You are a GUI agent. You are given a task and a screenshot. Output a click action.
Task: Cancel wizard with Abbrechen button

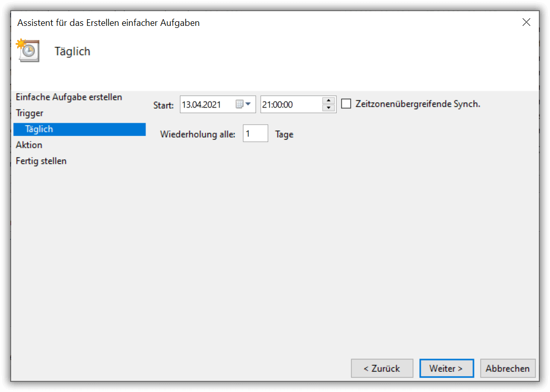coord(507,369)
